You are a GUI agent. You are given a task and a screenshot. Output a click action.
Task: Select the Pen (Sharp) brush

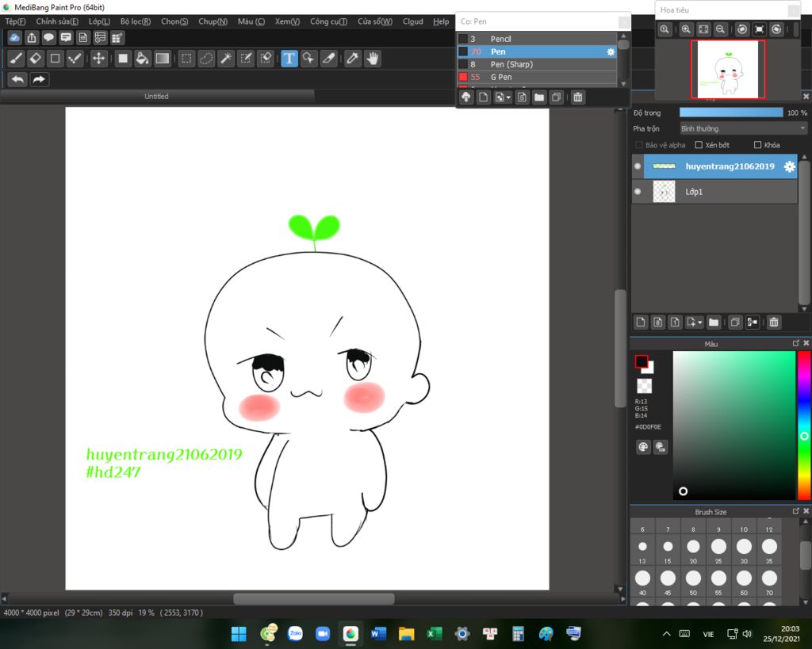[537, 64]
